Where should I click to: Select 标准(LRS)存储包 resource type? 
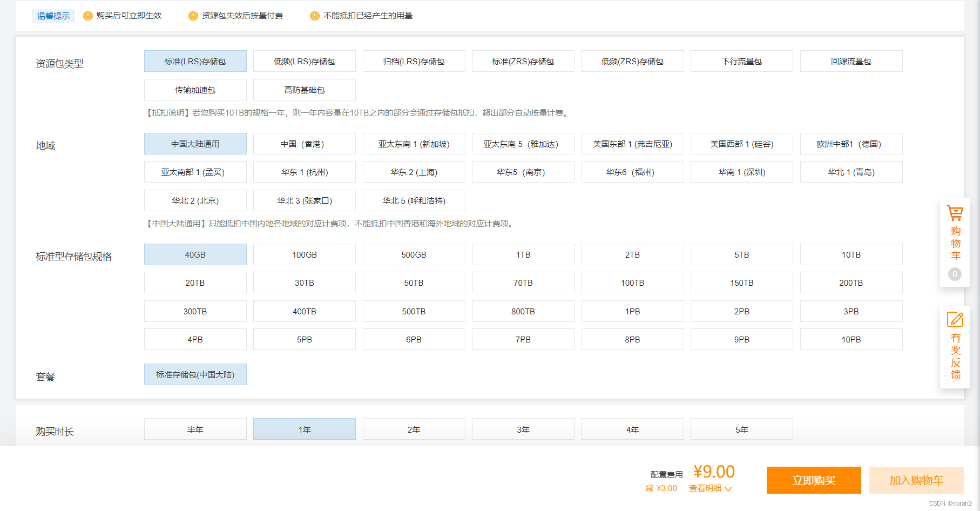point(195,61)
